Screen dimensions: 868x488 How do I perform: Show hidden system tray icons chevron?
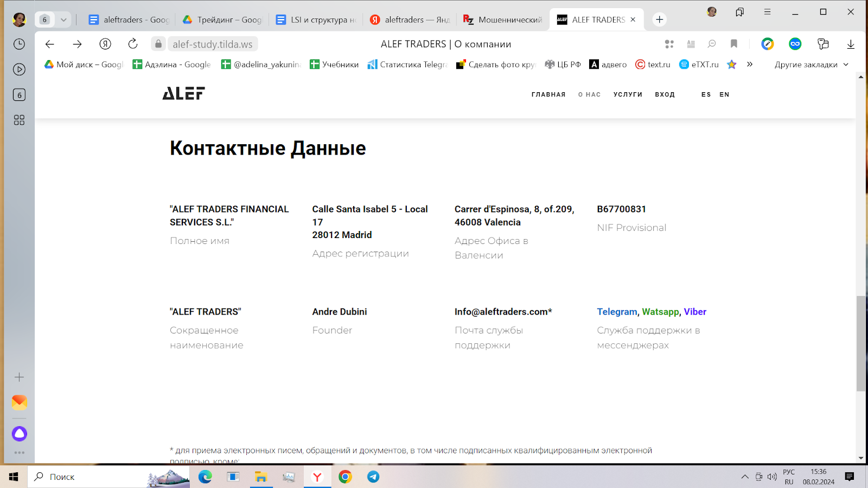(x=745, y=477)
